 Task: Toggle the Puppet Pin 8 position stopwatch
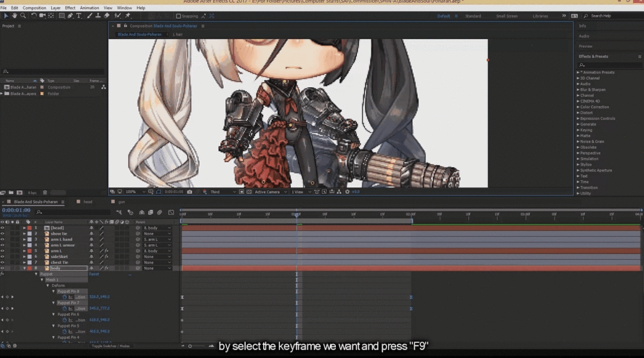[x=65, y=297]
